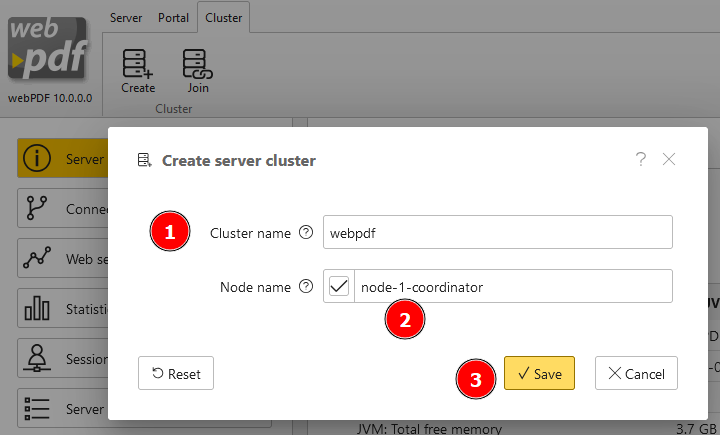Click webPDF 10.0.0.0 version text

point(50,98)
